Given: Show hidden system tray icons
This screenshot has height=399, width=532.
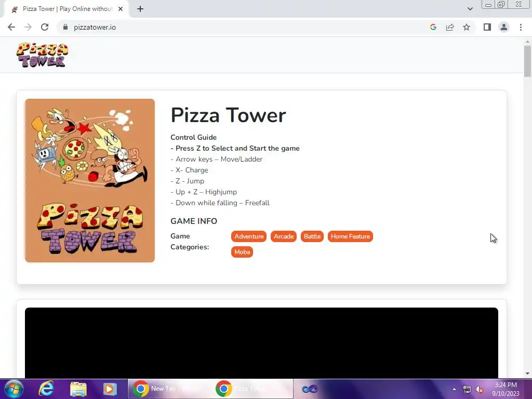Looking at the screenshot, I should point(454,389).
